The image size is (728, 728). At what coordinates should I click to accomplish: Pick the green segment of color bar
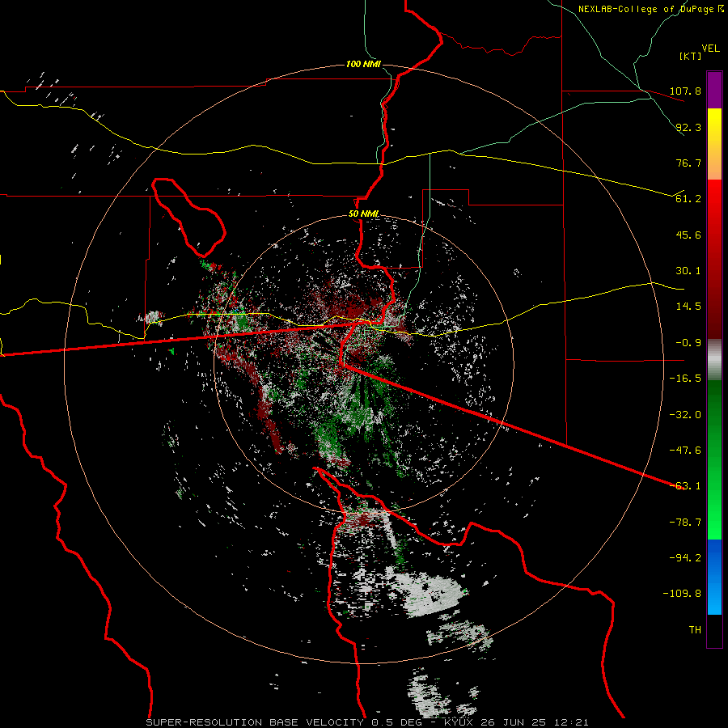(x=714, y=459)
